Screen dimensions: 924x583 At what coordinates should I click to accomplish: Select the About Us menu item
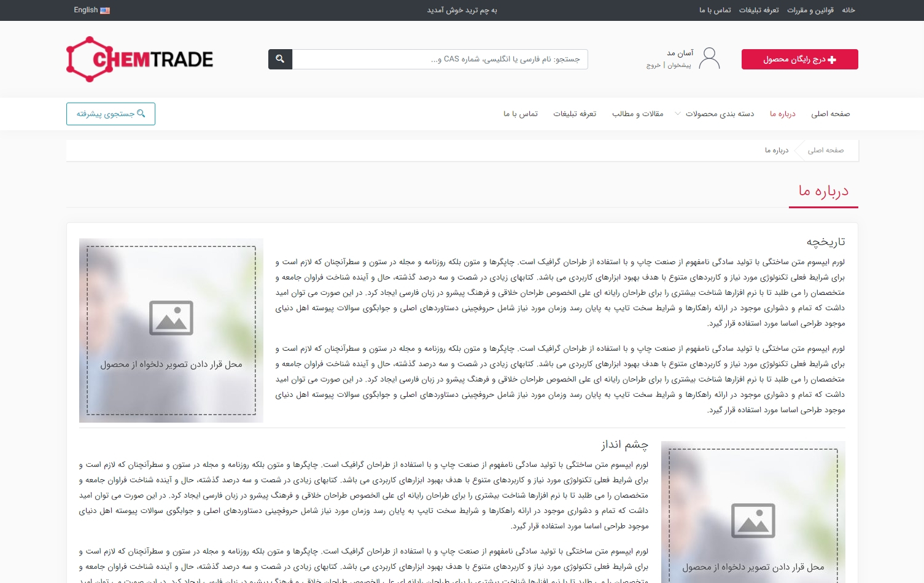tap(782, 114)
